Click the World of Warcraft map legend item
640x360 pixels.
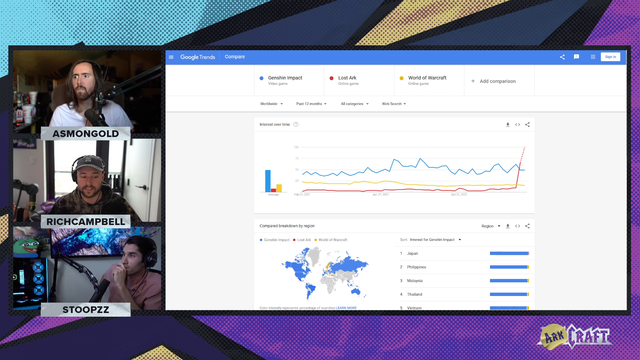pos(331,240)
